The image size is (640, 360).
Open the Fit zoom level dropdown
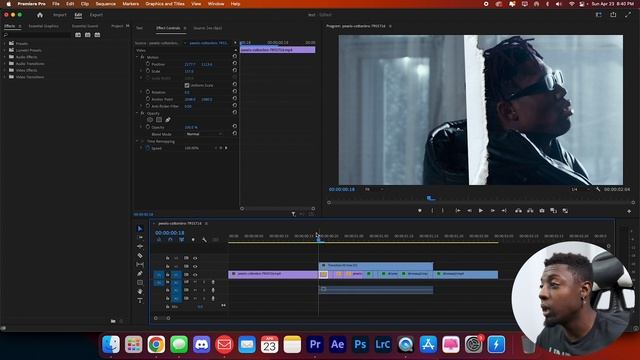pos(373,189)
